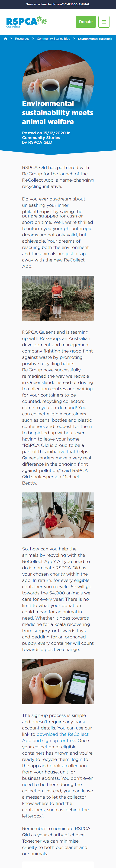
Task: Open the Community Stories Blog breadcrumb
Action: (53, 39)
